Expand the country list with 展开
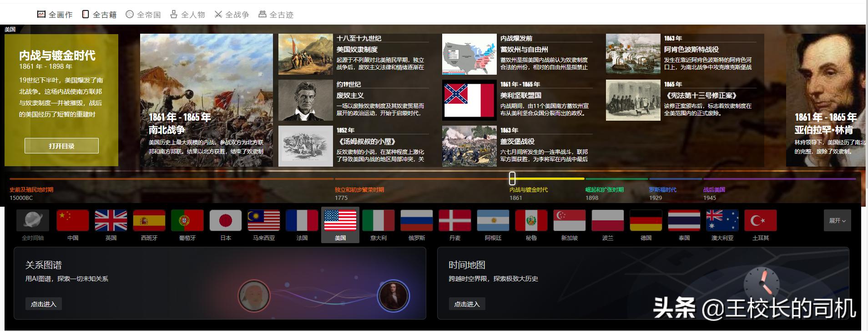 (x=837, y=220)
